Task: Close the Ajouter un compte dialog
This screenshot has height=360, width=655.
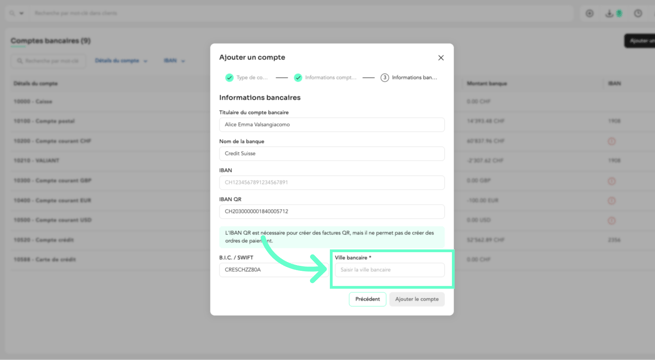Action: [x=441, y=58]
